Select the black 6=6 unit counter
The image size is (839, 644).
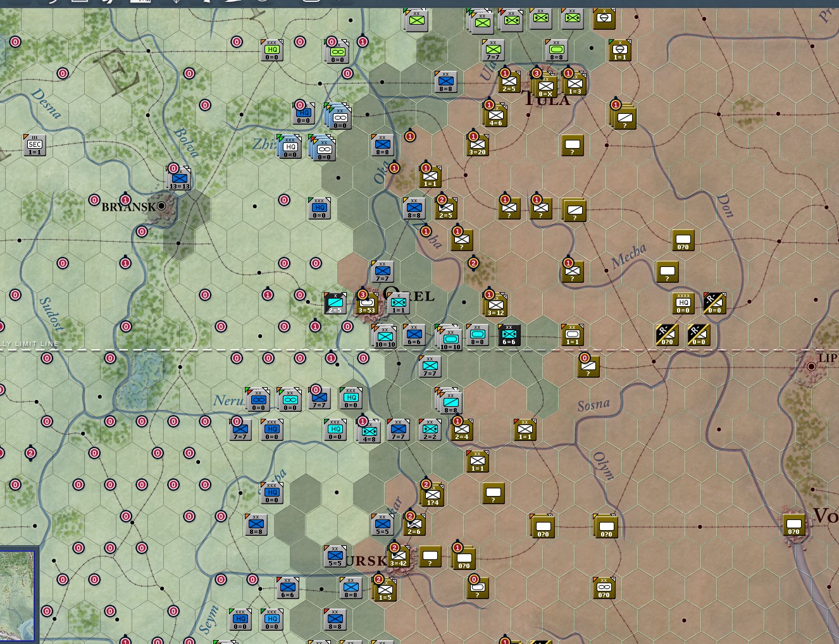509,335
